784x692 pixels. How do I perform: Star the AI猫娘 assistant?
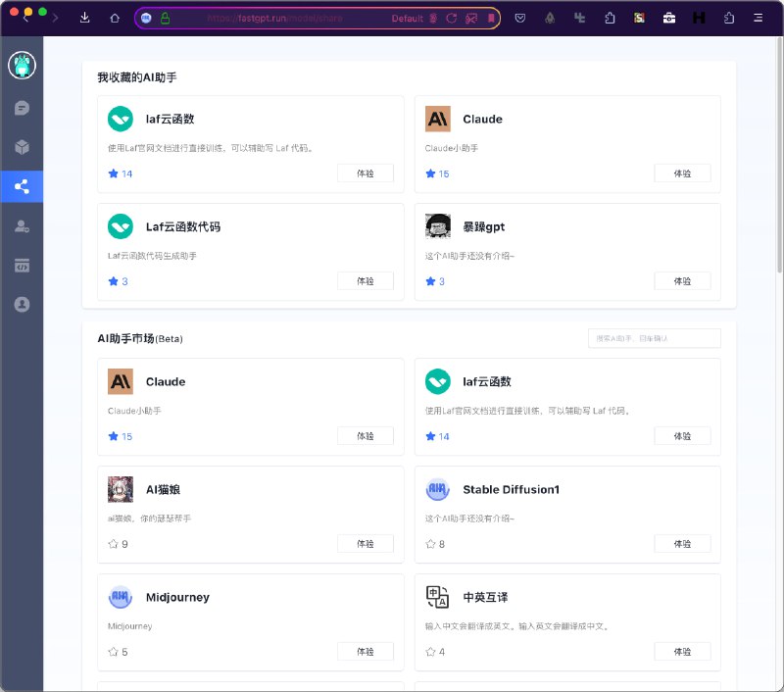click(113, 543)
